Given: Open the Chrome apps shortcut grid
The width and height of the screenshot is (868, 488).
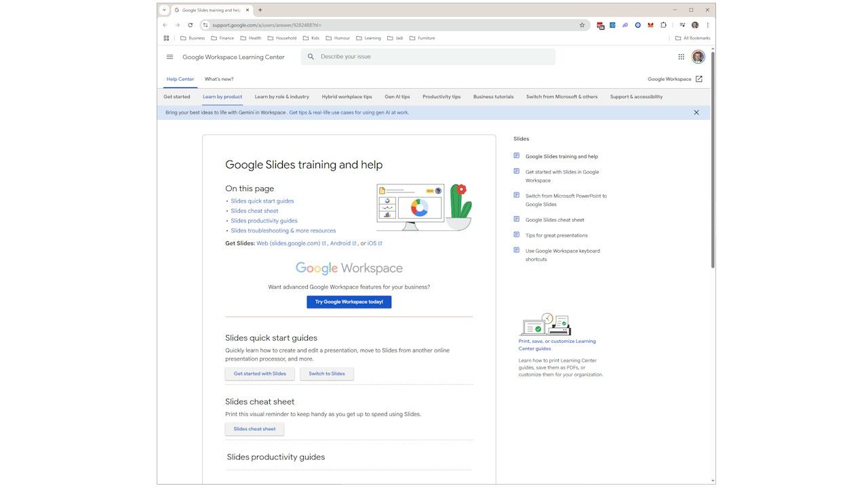Looking at the screenshot, I should 166,38.
